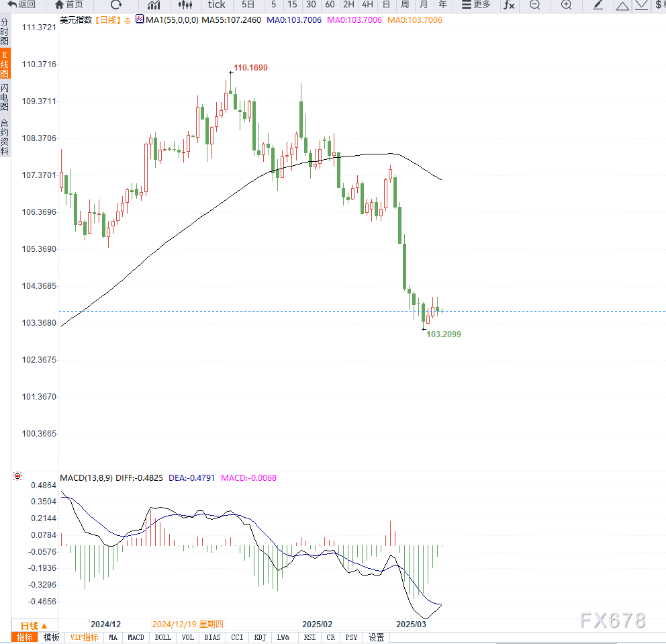Select the candlestick chart style icon
The width and height of the screenshot is (666, 644).
(x=185, y=5)
